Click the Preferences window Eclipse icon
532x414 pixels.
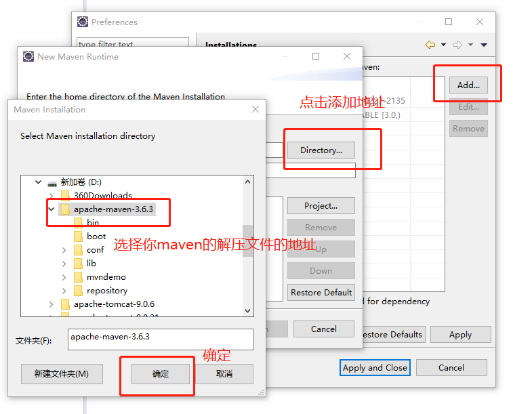pyautogui.click(x=83, y=22)
